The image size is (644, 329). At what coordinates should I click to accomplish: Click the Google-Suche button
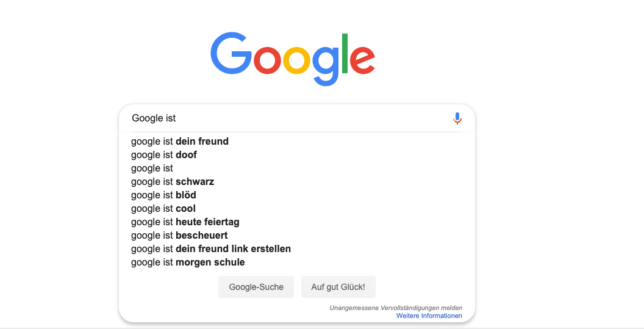coord(256,287)
